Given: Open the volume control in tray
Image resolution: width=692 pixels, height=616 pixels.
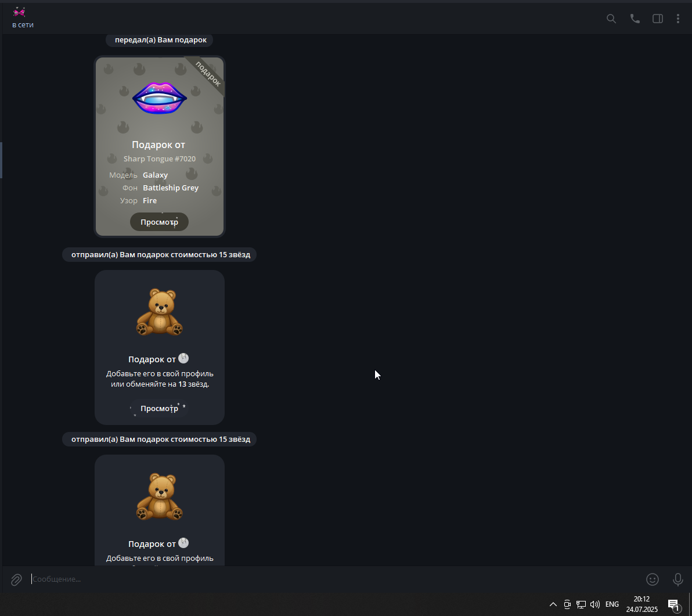Looking at the screenshot, I should (x=595, y=604).
